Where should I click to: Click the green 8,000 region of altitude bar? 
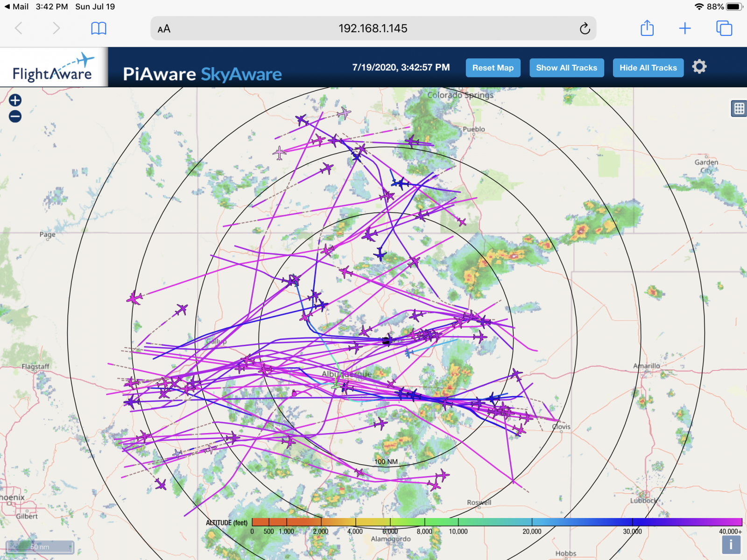424,522
